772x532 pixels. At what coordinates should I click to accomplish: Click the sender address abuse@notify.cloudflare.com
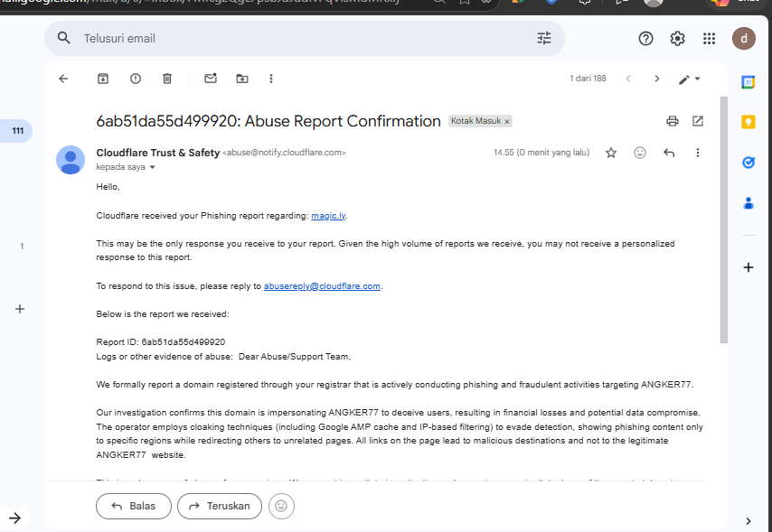284,153
